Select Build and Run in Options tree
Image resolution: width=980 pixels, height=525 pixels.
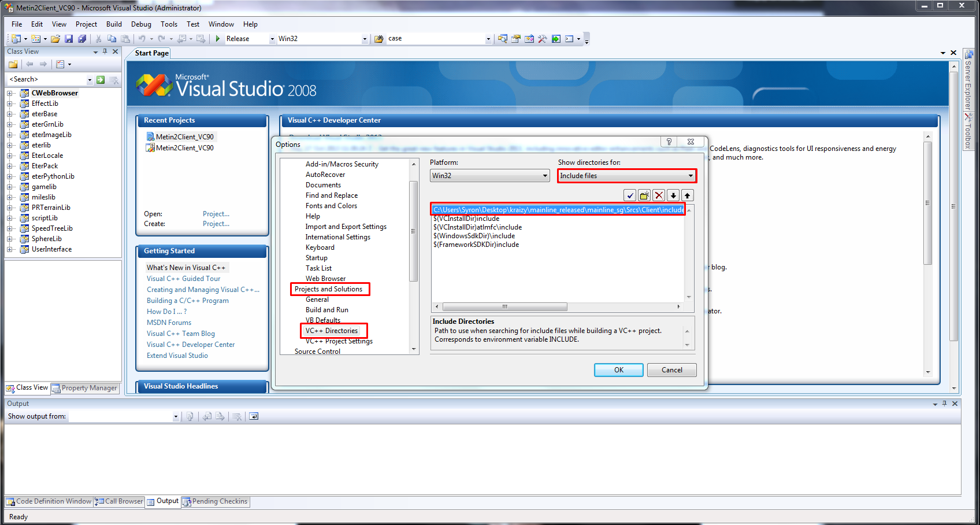point(327,310)
